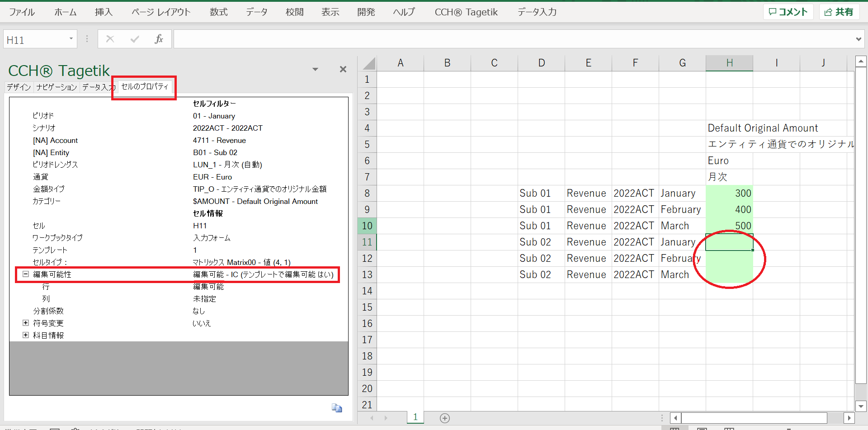Screen dimensions: 868x430
Task: Click the select-all corner triangle of grid
Action: [369, 63]
